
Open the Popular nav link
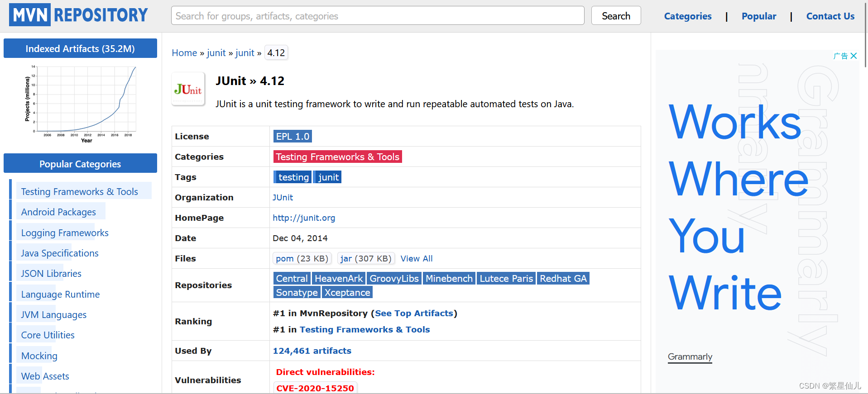(759, 16)
